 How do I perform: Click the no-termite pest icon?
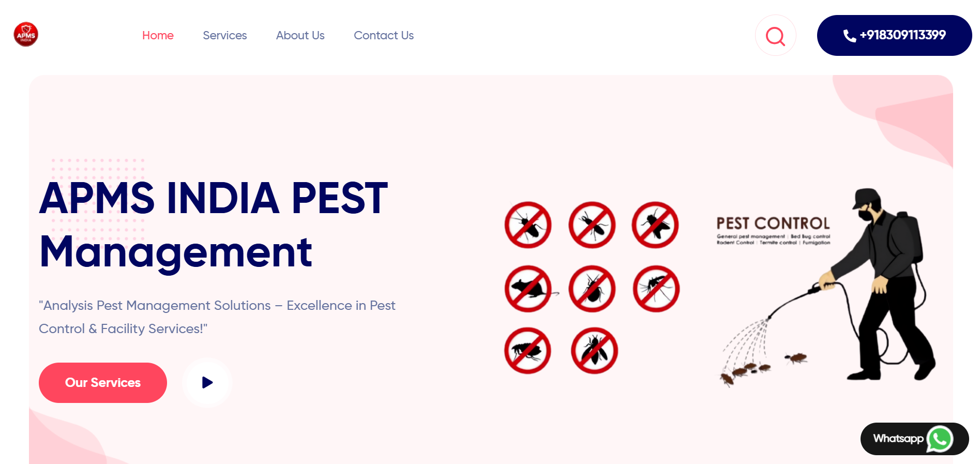click(x=592, y=225)
